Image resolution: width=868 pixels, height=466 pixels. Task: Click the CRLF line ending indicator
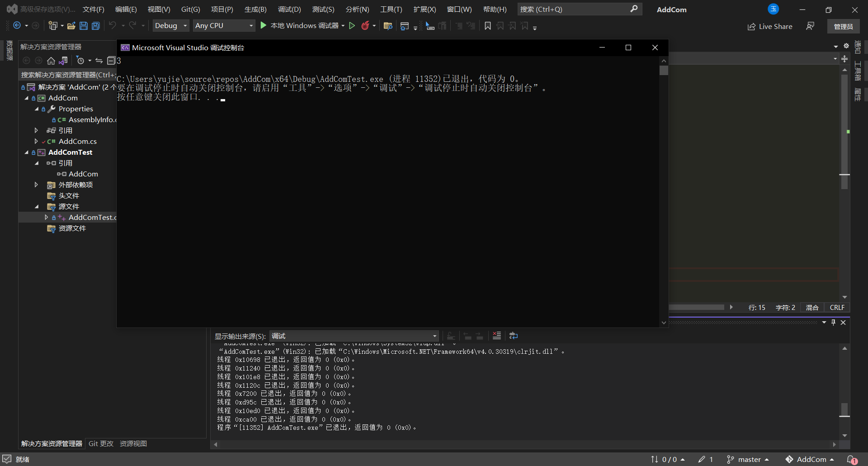click(837, 308)
